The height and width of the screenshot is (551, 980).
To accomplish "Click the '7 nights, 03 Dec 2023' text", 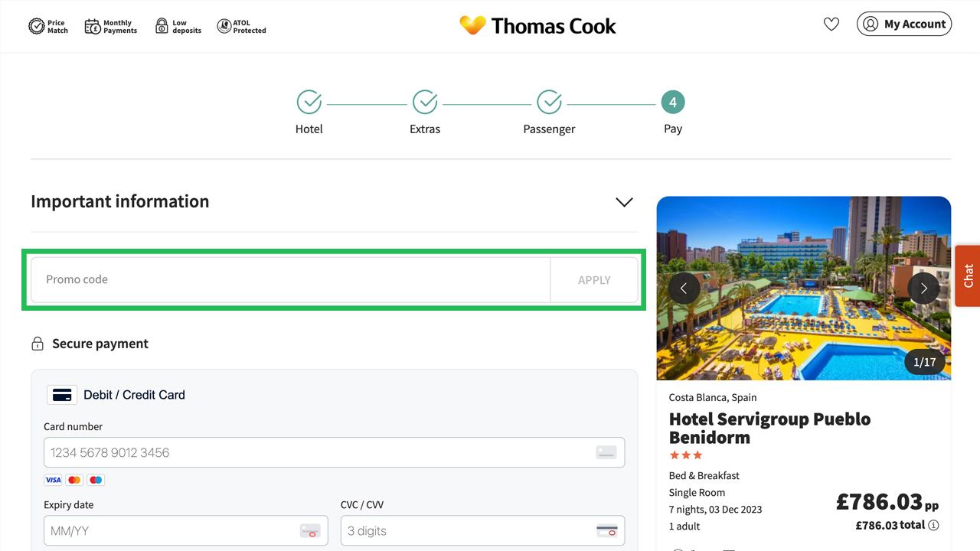I will [x=716, y=510].
